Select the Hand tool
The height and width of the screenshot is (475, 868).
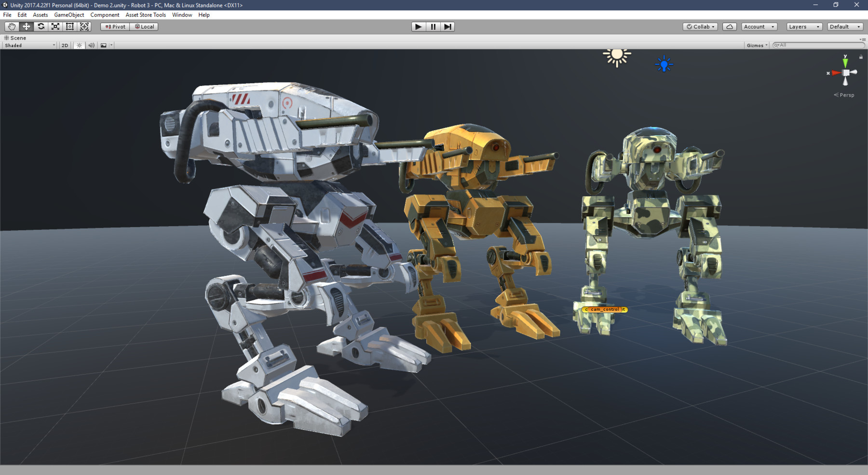12,27
